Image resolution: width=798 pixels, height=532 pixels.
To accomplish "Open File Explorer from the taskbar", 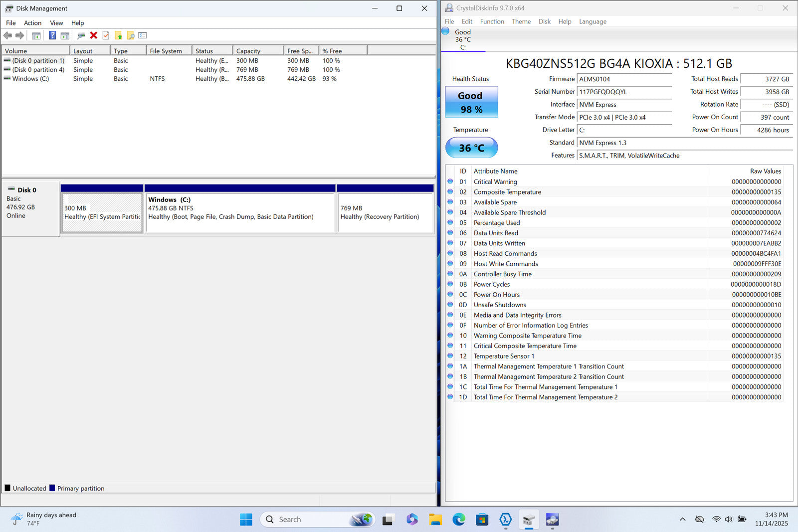I will click(435, 520).
